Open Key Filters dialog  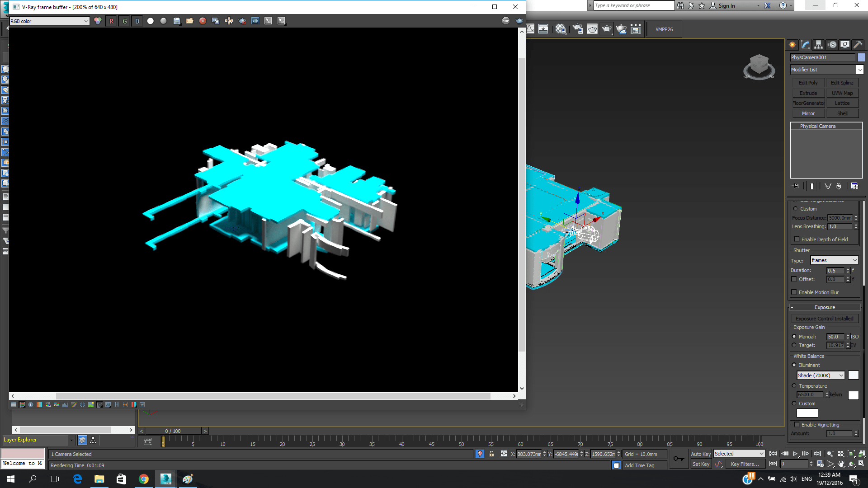(x=745, y=464)
